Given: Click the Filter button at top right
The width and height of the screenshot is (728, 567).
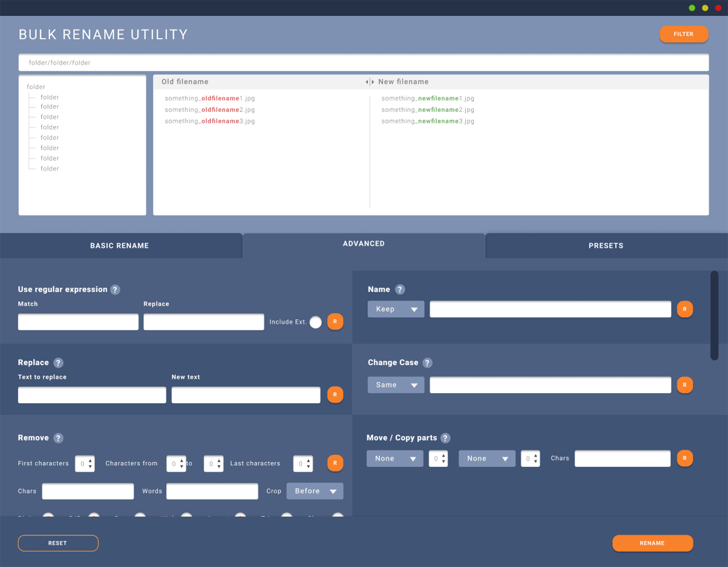Looking at the screenshot, I should tap(683, 34).
